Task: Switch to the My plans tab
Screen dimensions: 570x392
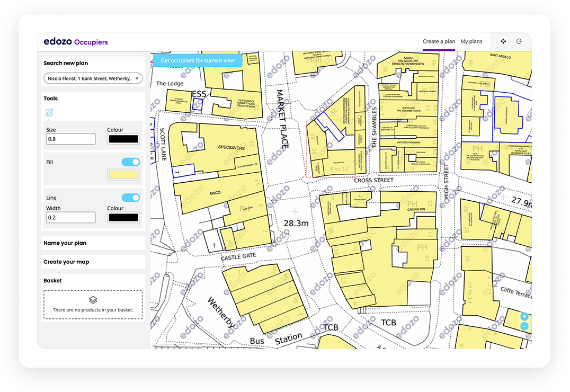Action: pos(471,41)
